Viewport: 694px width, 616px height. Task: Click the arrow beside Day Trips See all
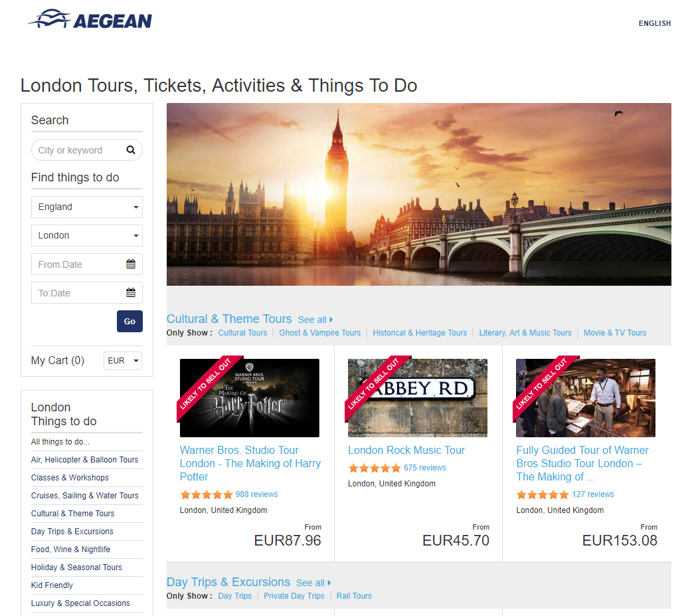(329, 583)
